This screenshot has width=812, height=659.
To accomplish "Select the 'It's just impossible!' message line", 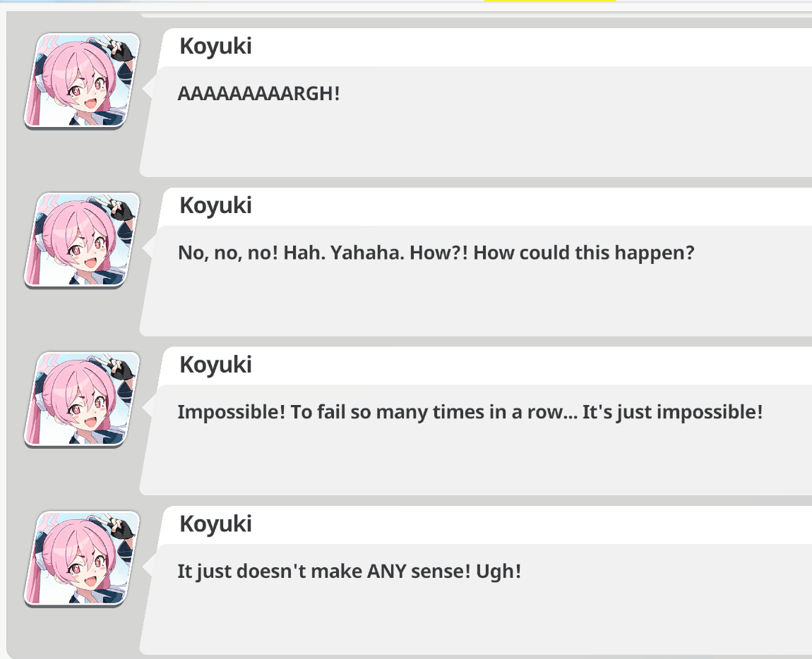I will pyautogui.click(x=470, y=413).
